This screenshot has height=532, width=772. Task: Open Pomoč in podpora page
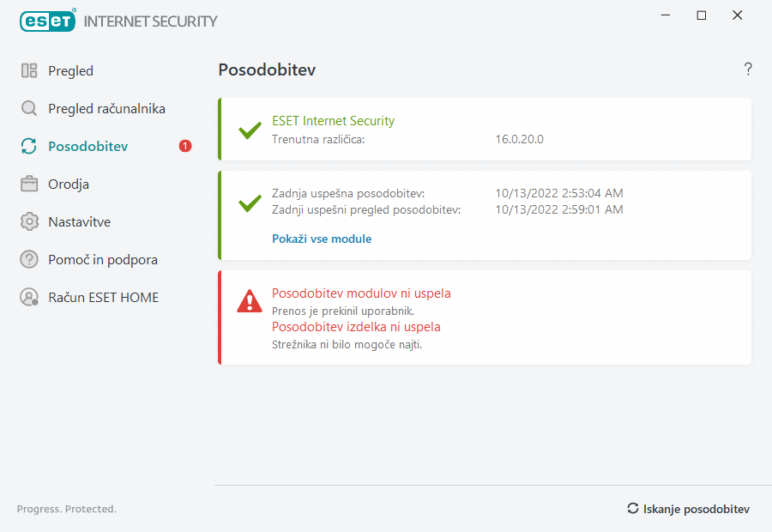click(103, 260)
